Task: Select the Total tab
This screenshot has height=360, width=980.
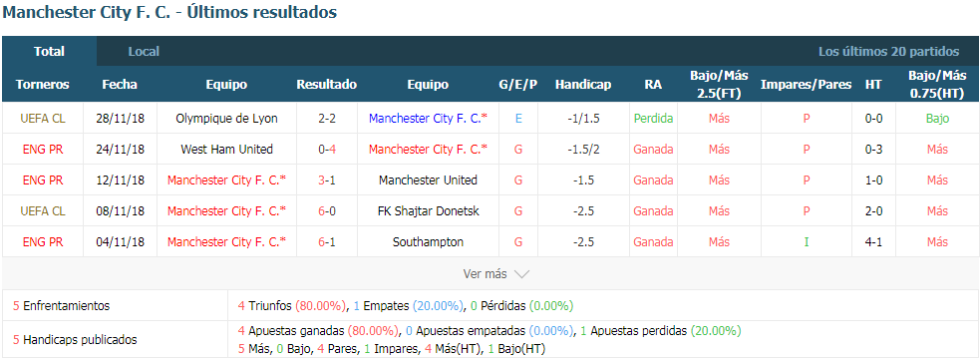Action: click(50, 51)
